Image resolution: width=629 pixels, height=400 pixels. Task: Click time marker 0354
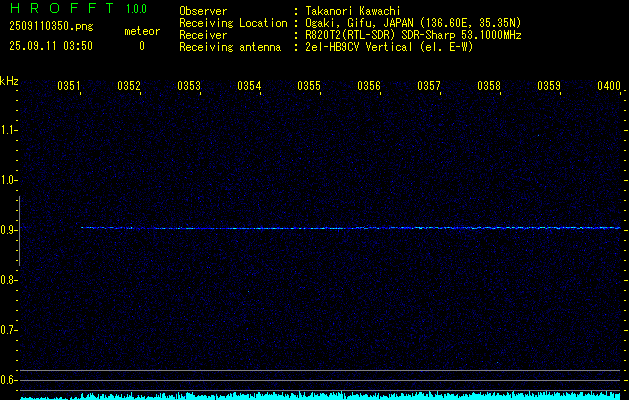[249, 86]
